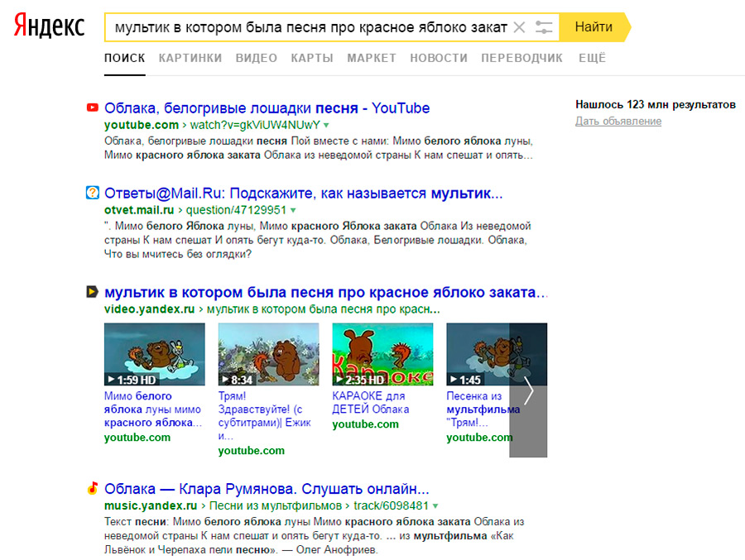Play the 8:34 Трям! Здравствуйте video thumbnail
Viewport: 745px width, 560px height.
pyautogui.click(x=268, y=355)
